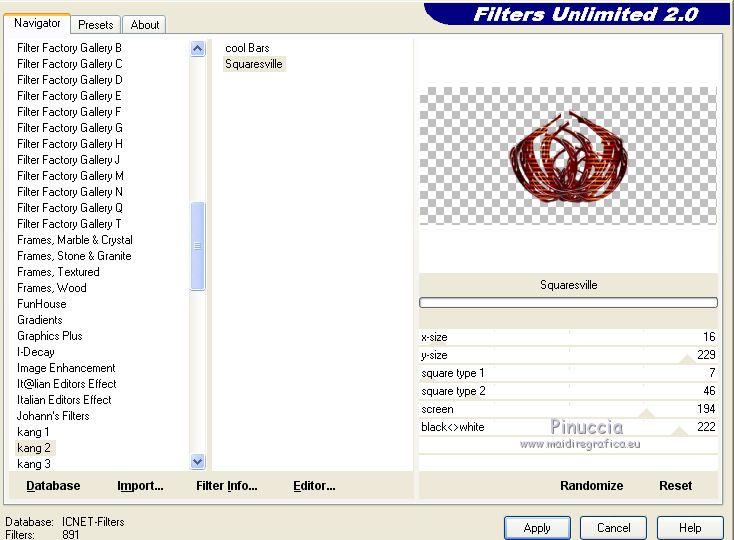Click the x-size slider
The image size is (734, 540).
568,337
